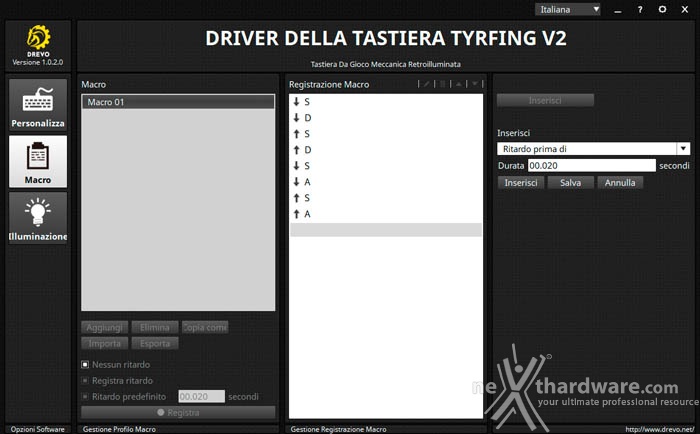Click the delete trash icon above macro recording

coord(442,84)
